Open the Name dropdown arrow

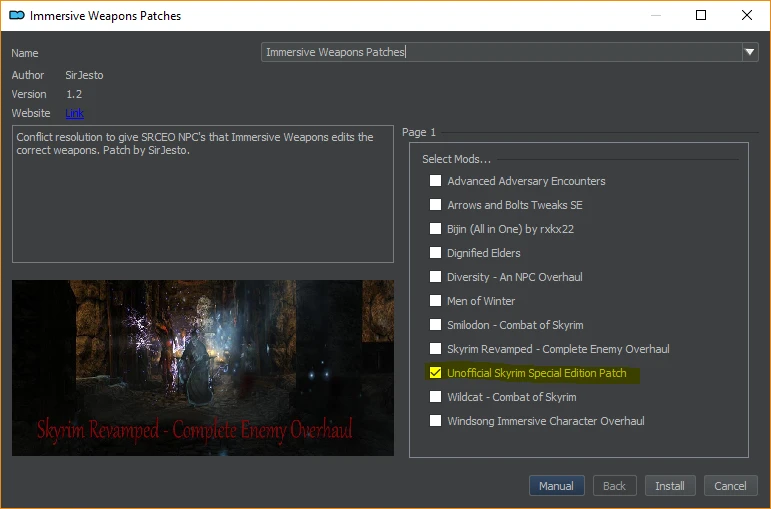tap(749, 52)
